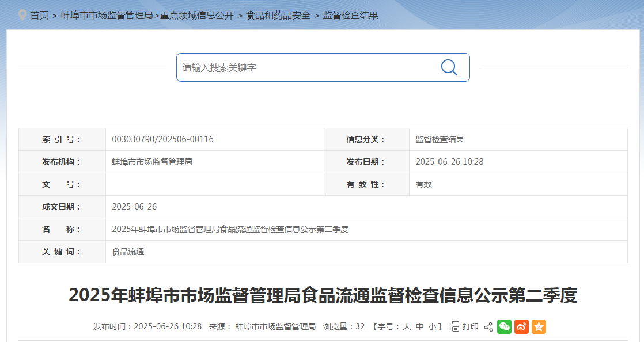
Task: Click the 有效性 value 有效
Action: (424, 184)
